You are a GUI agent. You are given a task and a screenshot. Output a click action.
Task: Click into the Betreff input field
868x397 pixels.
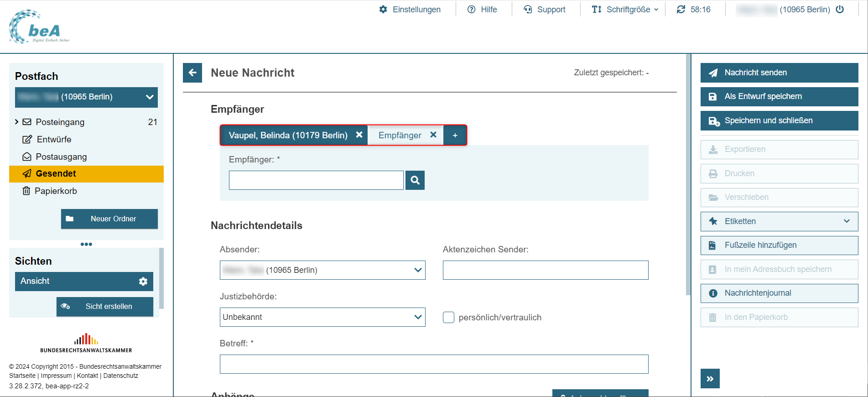tap(434, 364)
